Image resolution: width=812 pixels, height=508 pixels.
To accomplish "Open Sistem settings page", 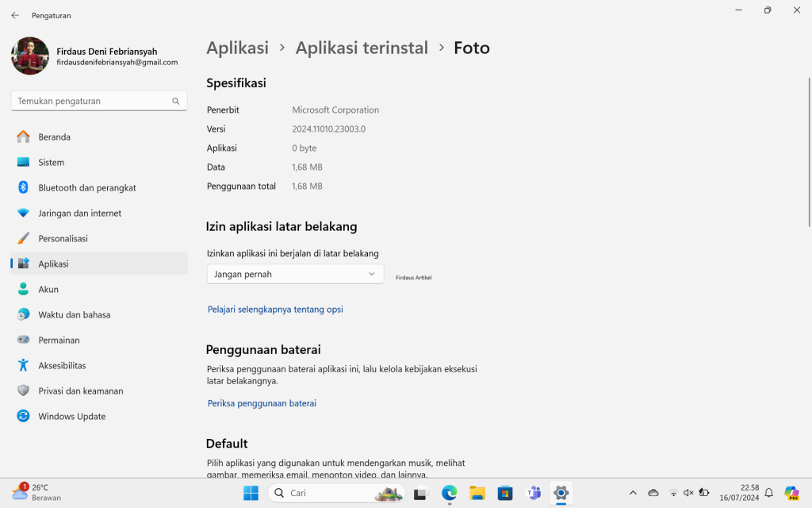I will coord(51,162).
